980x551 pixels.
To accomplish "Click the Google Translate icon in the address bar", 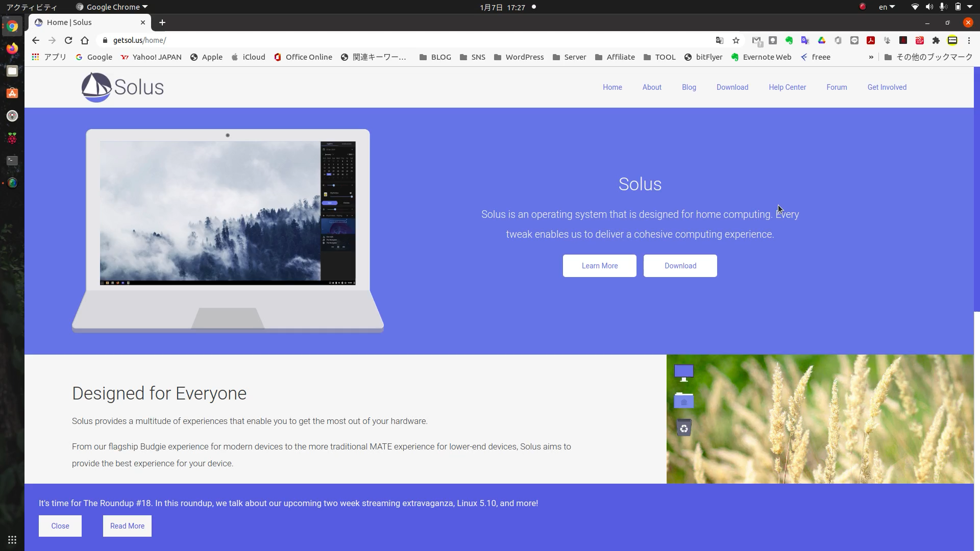I will [720, 40].
